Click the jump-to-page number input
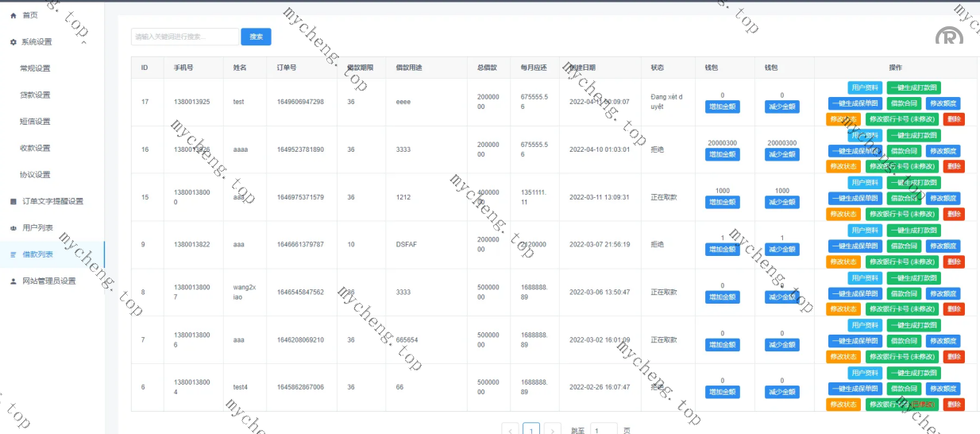This screenshot has height=434, width=980. (604, 430)
